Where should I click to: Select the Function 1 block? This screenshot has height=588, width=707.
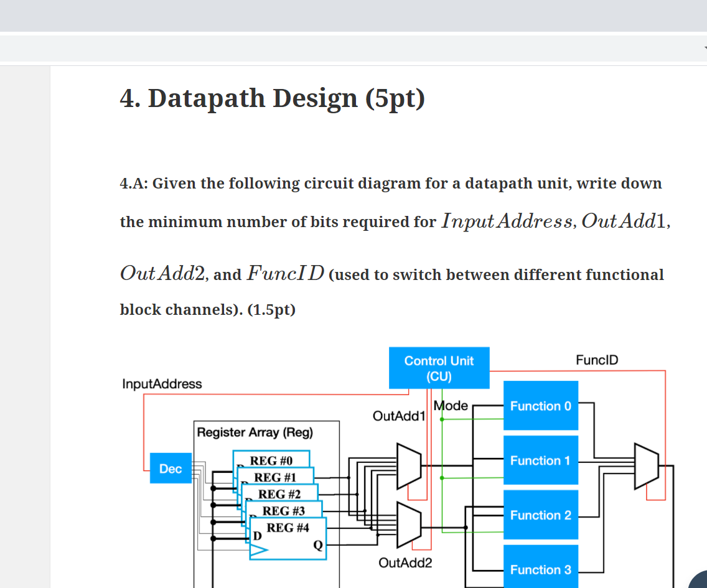(x=540, y=460)
